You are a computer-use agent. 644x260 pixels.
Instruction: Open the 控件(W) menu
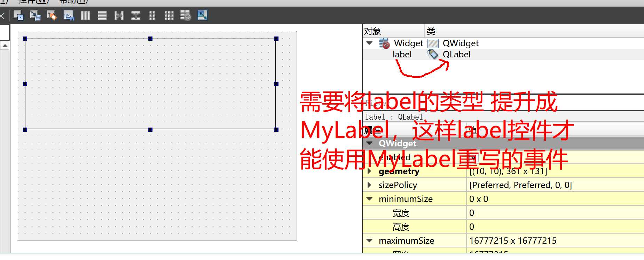(x=33, y=2)
